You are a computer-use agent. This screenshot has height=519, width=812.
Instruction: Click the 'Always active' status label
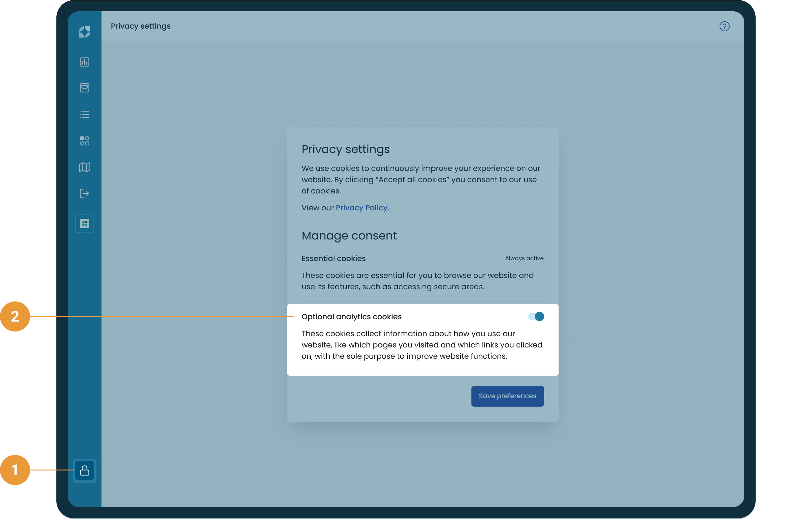tap(524, 258)
